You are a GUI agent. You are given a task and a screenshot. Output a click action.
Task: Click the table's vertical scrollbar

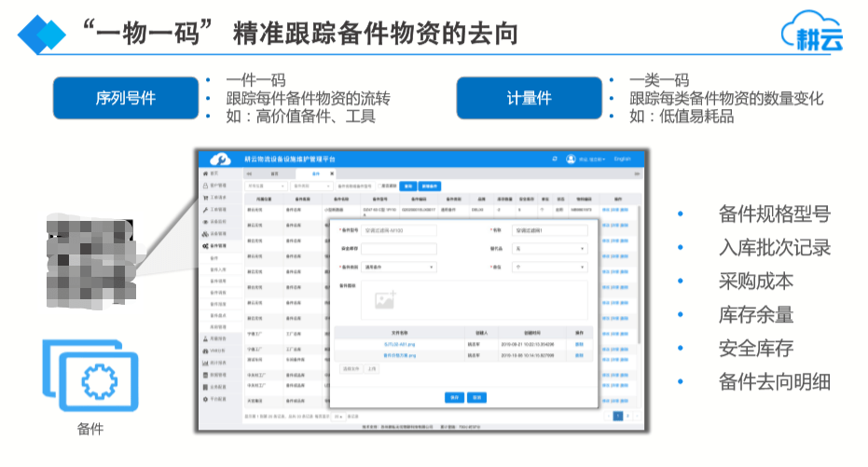coord(639,274)
